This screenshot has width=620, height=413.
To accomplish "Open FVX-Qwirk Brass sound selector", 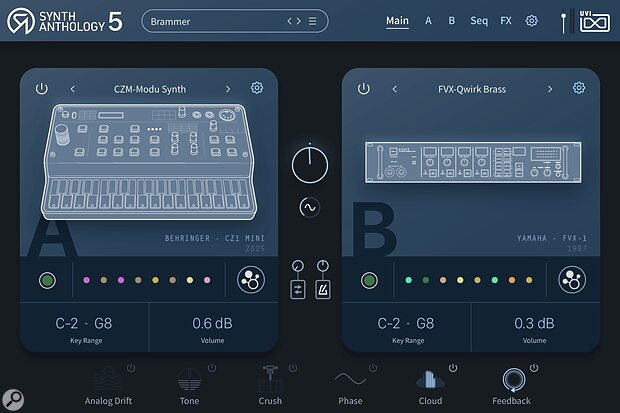I will (x=472, y=89).
